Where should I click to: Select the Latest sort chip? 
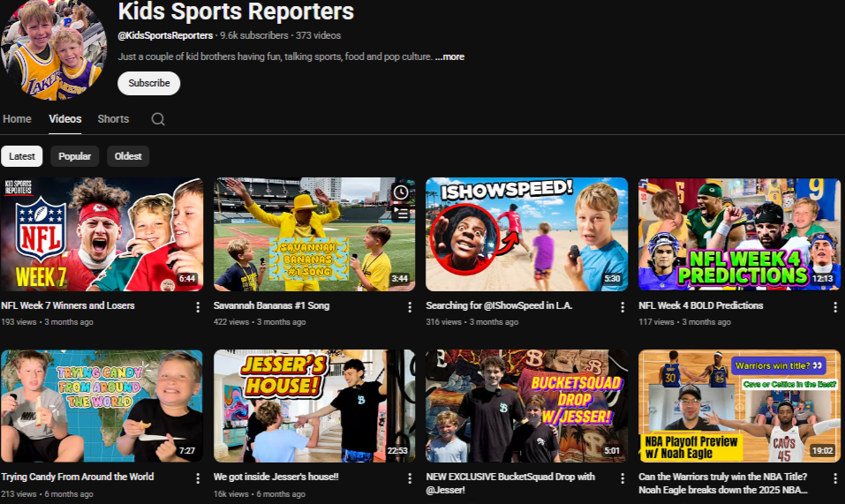point(22,156)
